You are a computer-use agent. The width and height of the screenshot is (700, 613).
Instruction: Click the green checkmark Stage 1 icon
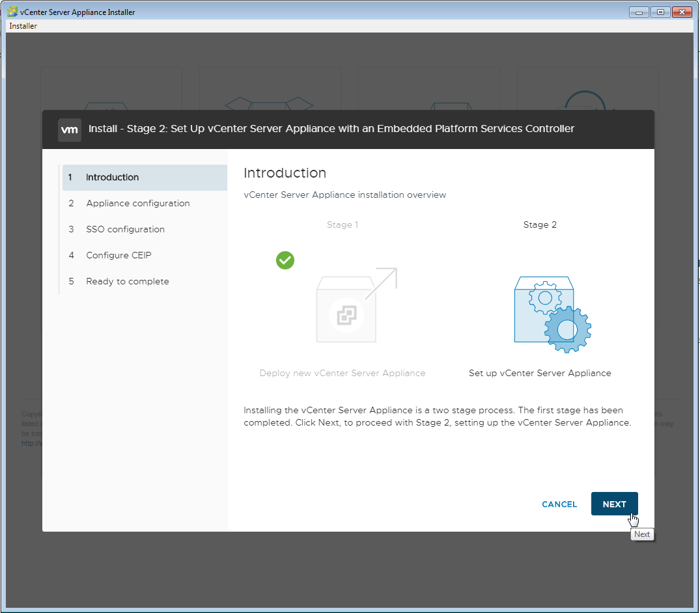point(285,260)
